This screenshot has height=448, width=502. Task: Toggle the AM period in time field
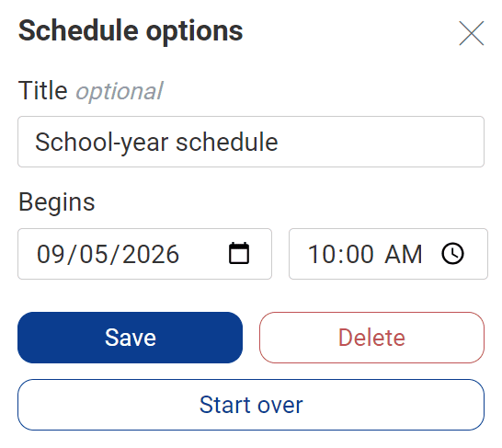click(404, 254)
